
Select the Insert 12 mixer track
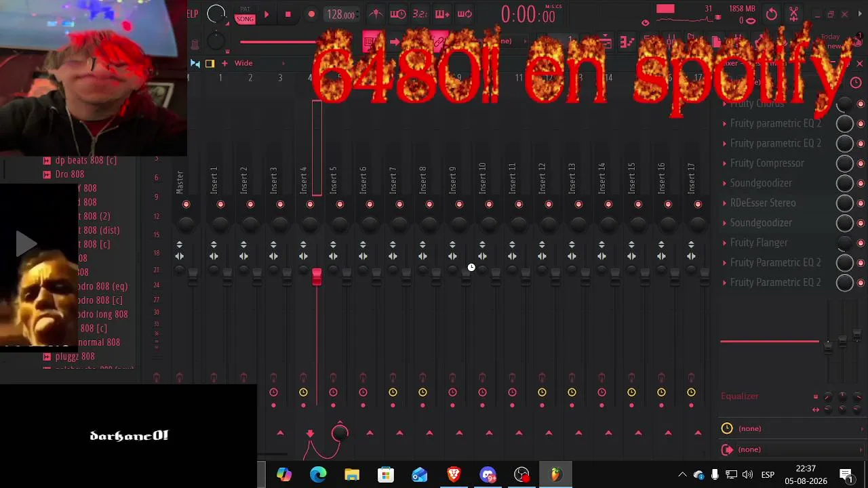point(542,179)
